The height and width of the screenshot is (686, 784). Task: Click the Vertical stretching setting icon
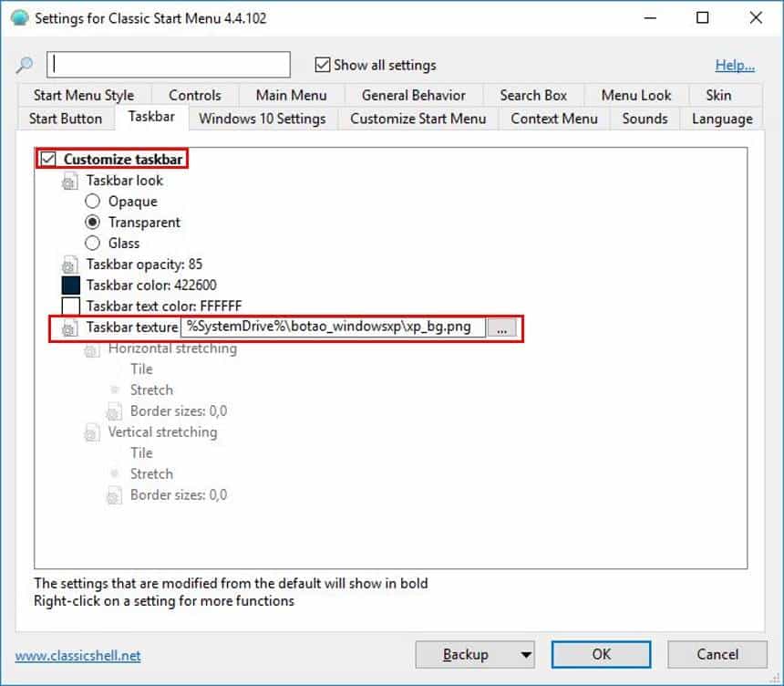[91, 432]
